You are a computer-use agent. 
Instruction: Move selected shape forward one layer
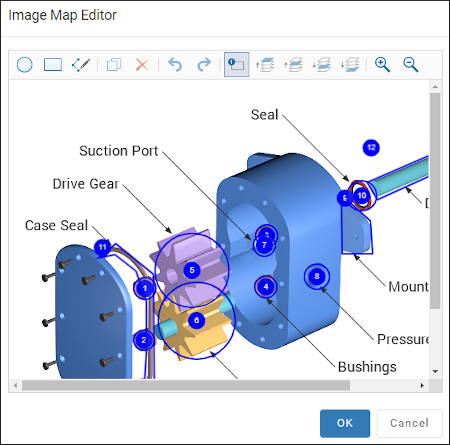tap(294, 64)
